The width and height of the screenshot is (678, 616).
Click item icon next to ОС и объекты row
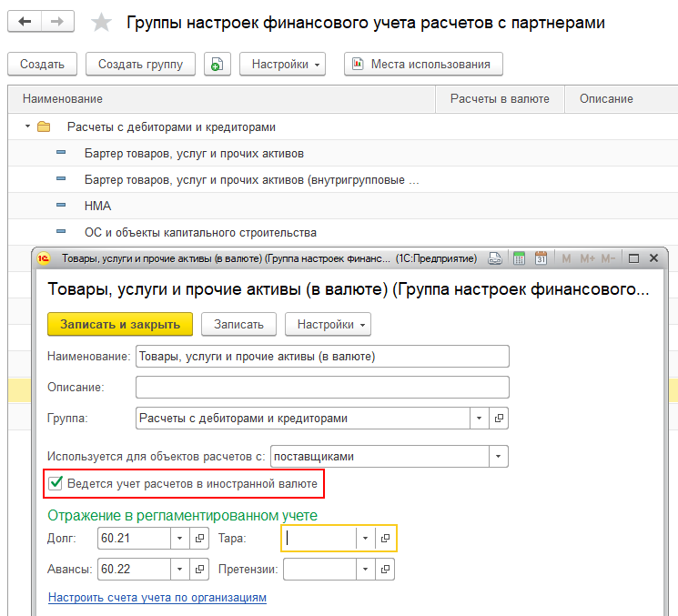[x=61, y=232]
